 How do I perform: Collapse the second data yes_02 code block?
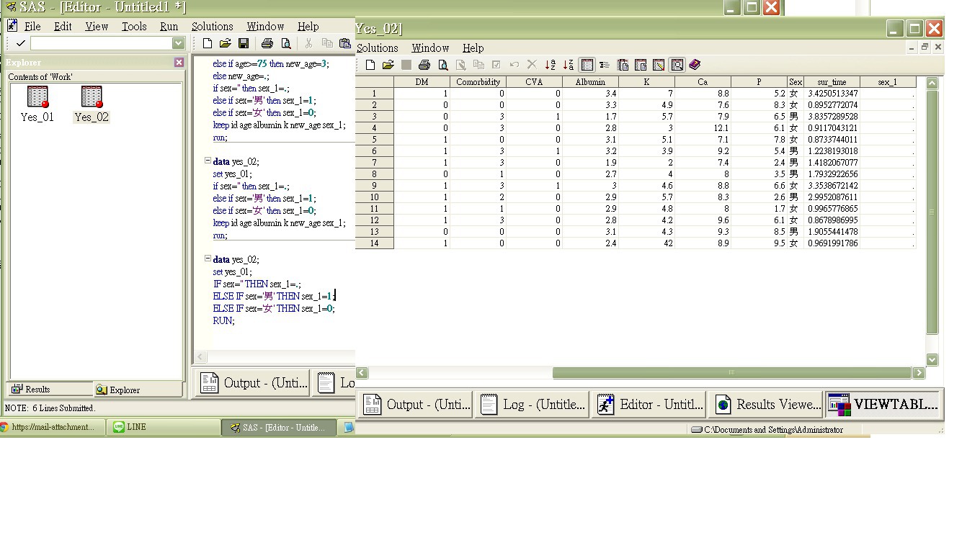click(208, 161)
